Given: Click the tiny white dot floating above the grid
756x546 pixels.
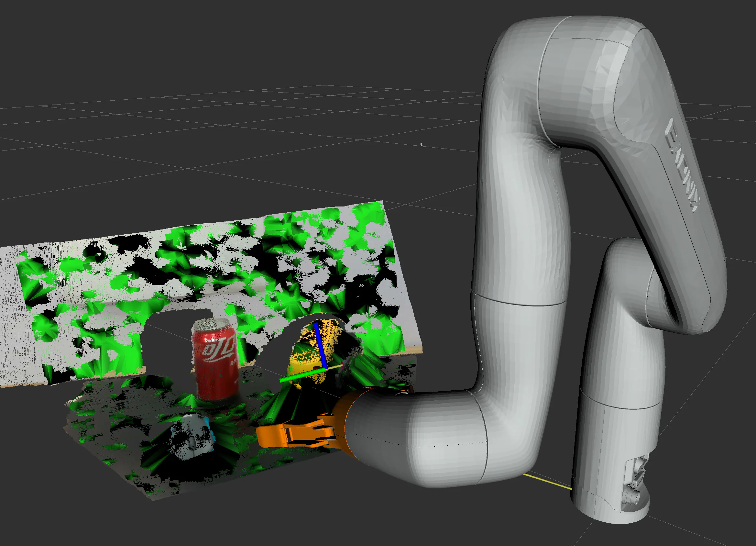Looking at the screenshot, I should pos(421,145).
